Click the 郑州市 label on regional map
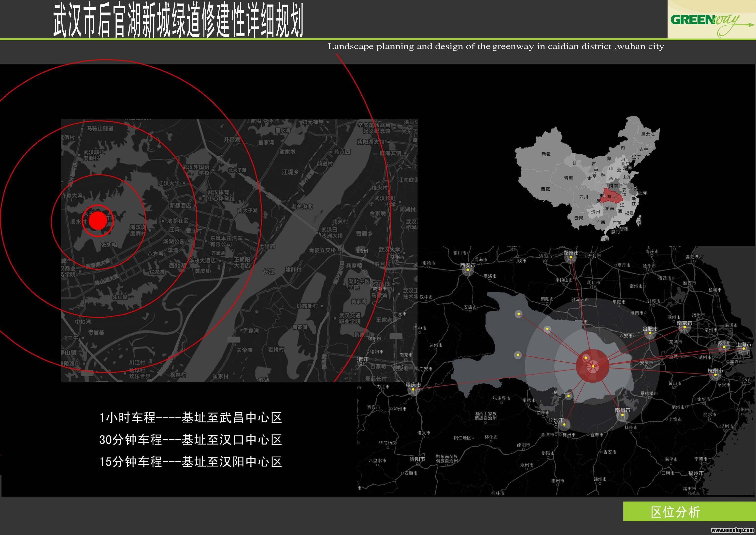 571,253
